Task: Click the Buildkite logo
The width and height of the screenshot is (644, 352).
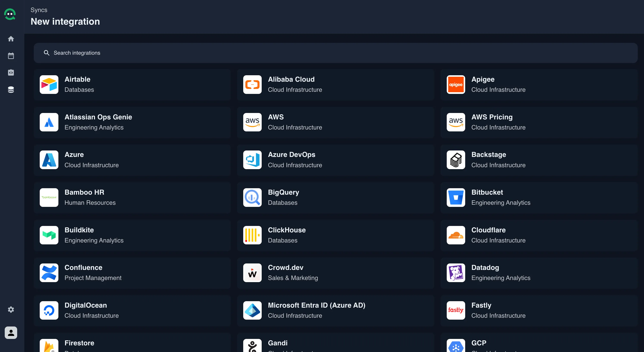Action: [49, 235]
